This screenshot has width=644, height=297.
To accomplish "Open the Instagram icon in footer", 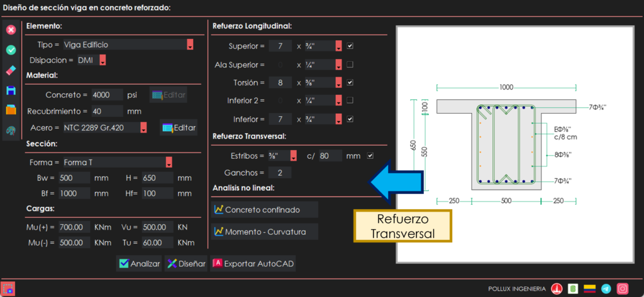I will click(622, 289).
